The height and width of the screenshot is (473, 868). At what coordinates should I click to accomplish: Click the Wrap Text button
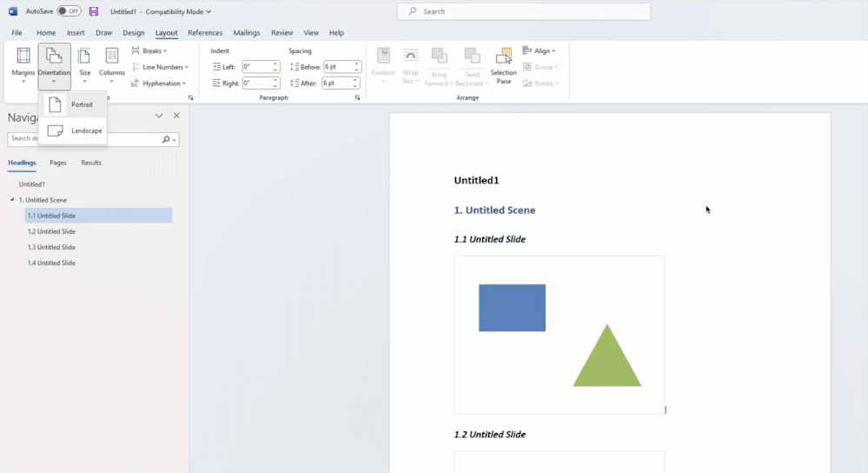pos(410,66)
